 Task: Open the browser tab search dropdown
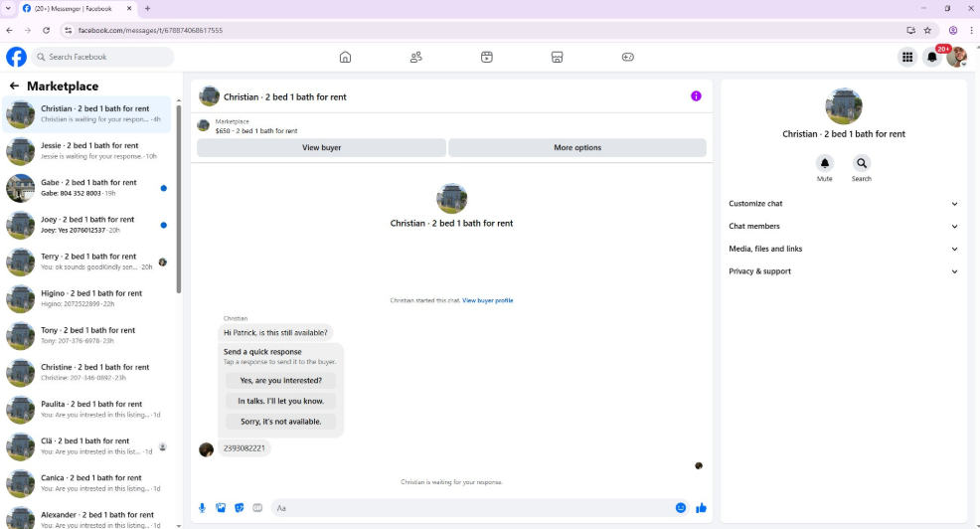point(8,9)
